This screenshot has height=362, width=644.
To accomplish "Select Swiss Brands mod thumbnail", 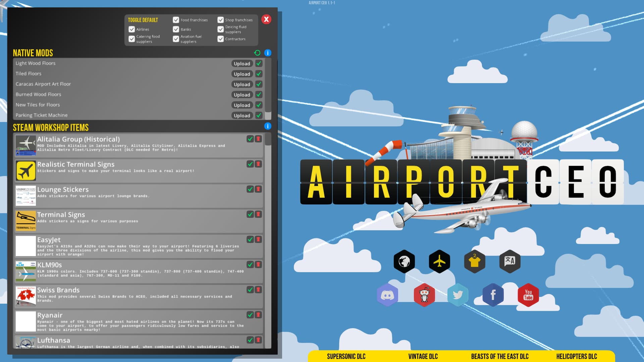I will pos(26,296).
